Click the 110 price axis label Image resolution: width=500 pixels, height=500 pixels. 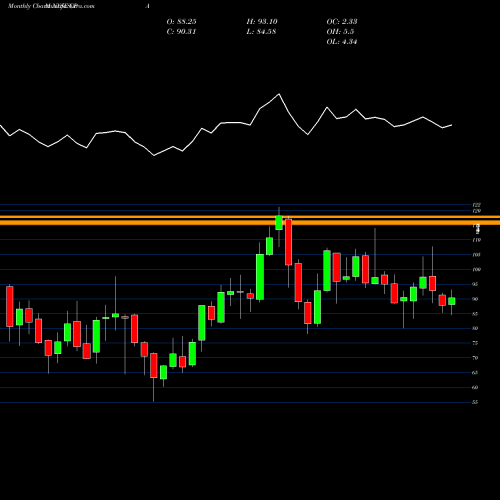click(476, 240)
